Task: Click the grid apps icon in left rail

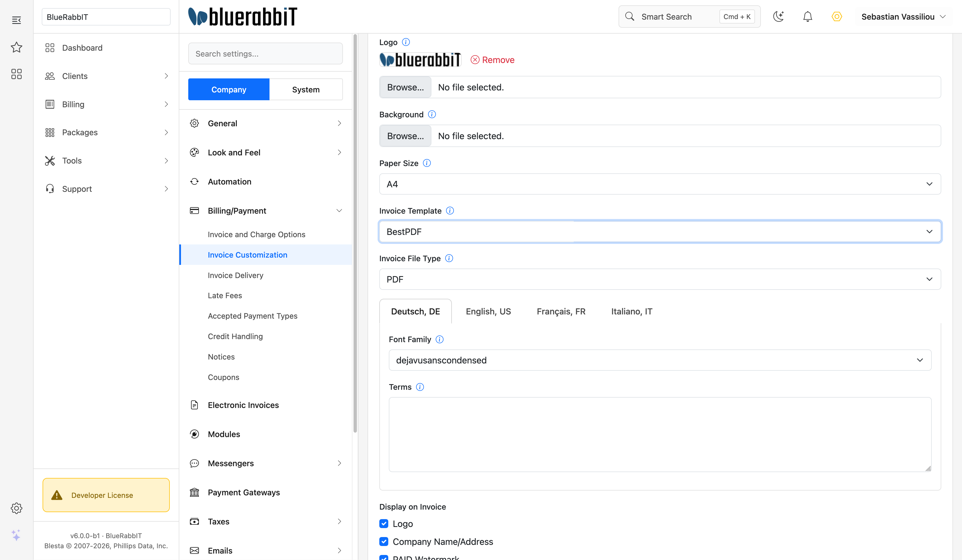Action: click(x=17, y=74)
